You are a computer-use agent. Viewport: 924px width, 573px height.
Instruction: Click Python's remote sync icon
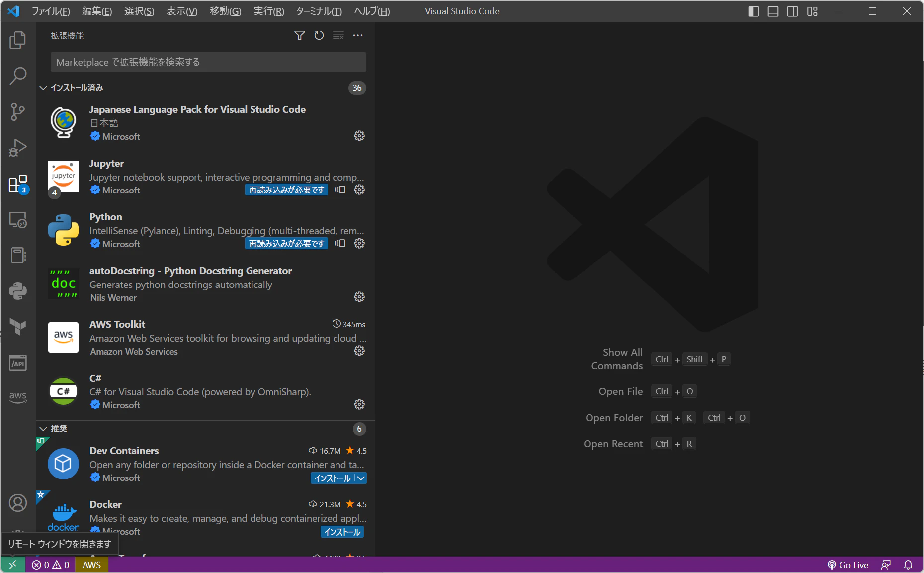(x=340, y=243)
